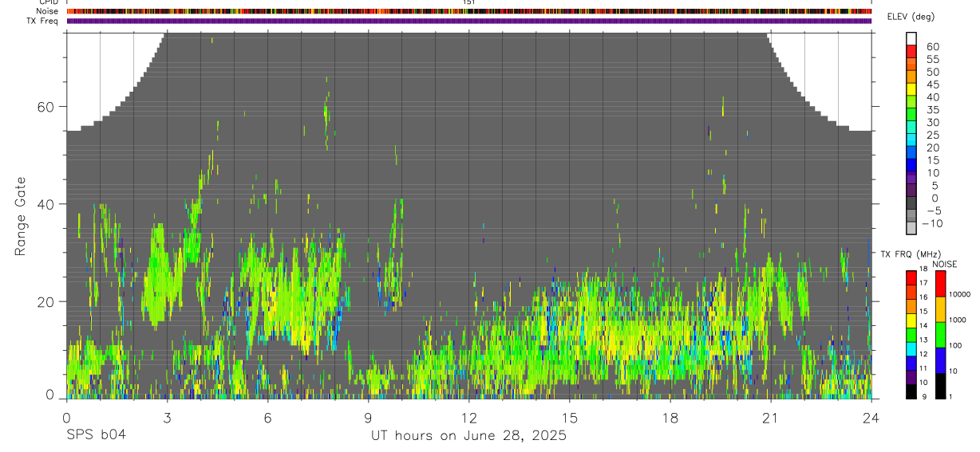Click the '1' tick on NOISE colorbar
This screenshot has height=452, width=980.
950,396
